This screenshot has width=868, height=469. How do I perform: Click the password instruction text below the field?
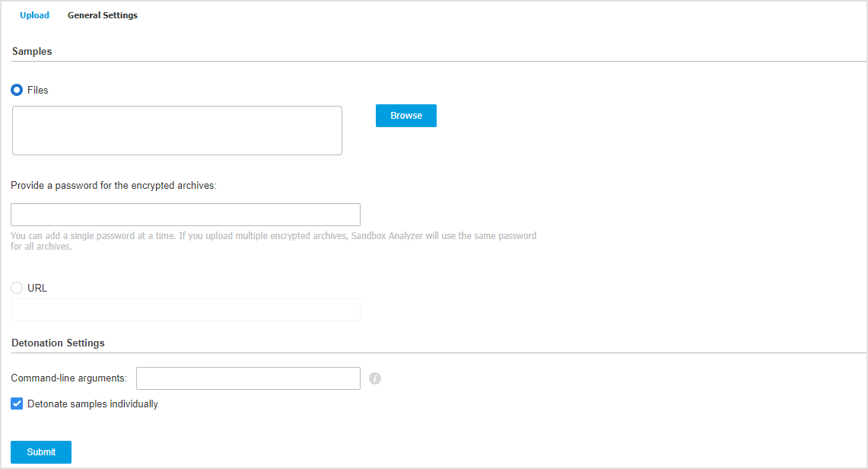273,241
